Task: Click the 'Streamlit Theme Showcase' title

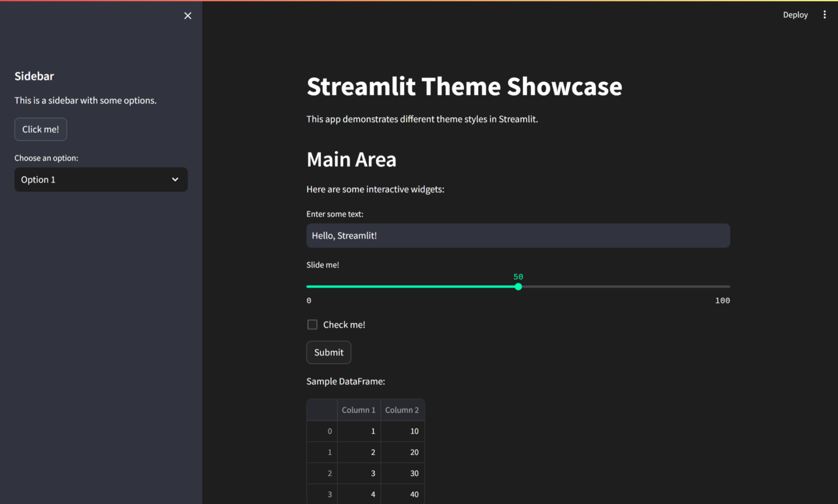Action: pyautogui.click(x=464, y=86)
